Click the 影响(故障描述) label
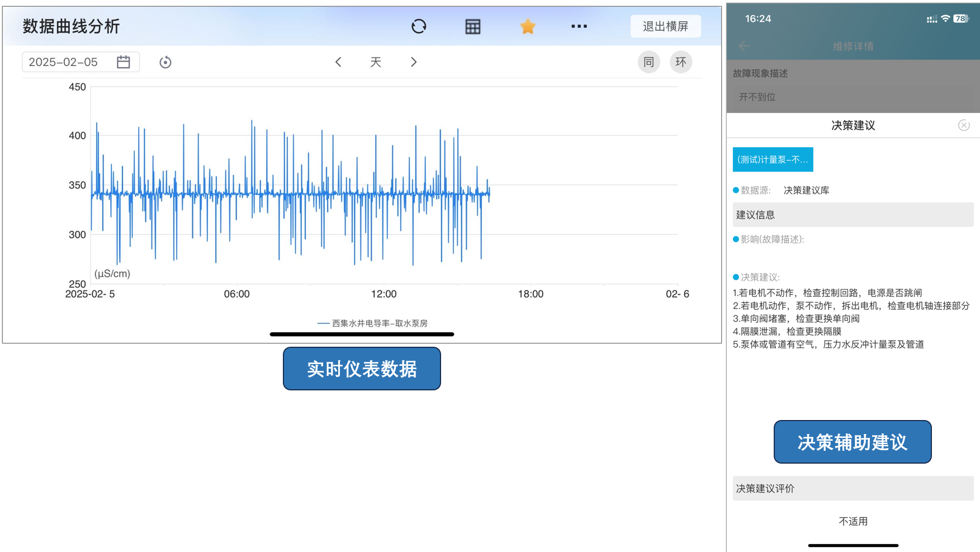This screenshot has width=980, height=552. (x=773, y=239)
